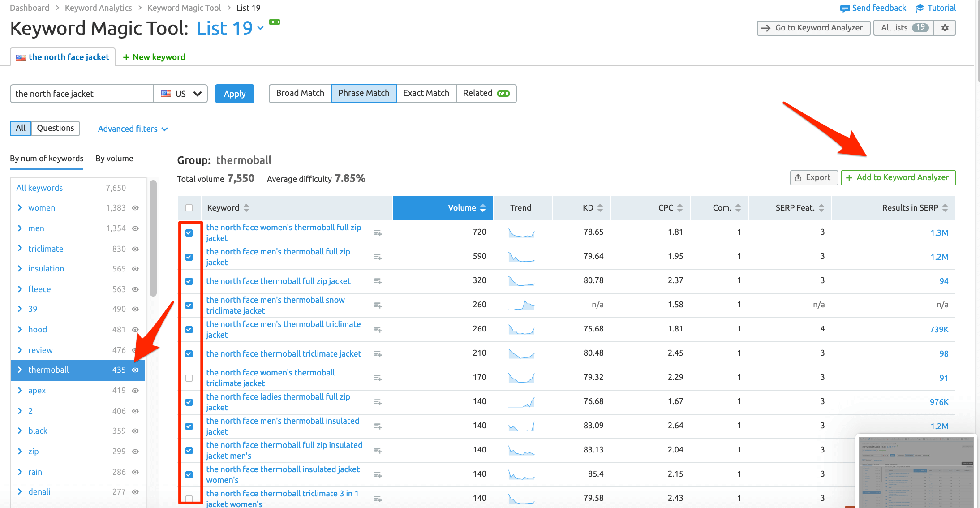Screen dimensions: 980x508
Task: Click add-to-list icon for full zip insulated jacket men's
Action: [x=378, y=451]
